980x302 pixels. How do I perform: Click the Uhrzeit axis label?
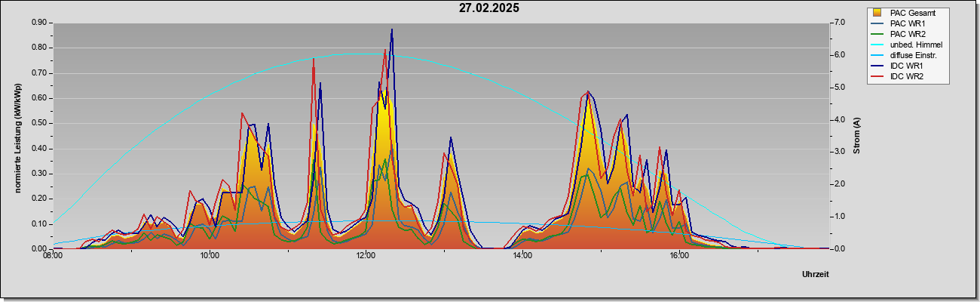tap(815, 275)
